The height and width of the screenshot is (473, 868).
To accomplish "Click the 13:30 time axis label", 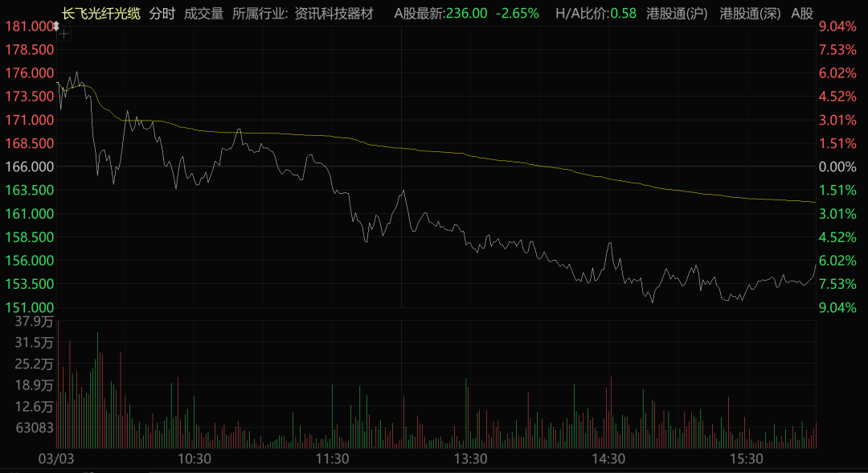I will coord(470,459).
